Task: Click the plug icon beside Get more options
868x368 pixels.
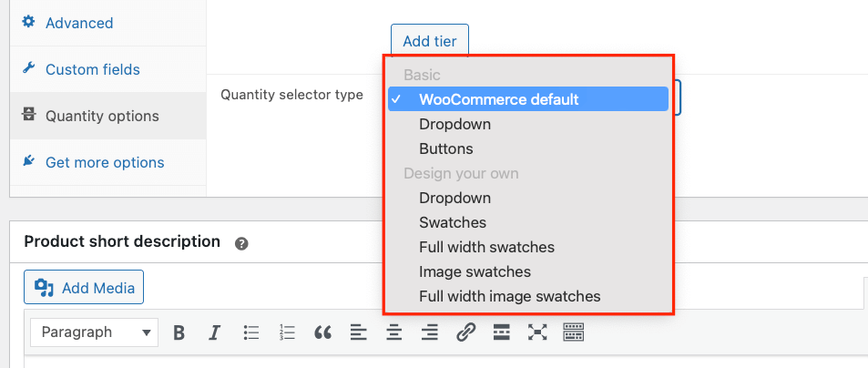Action: 28,161
